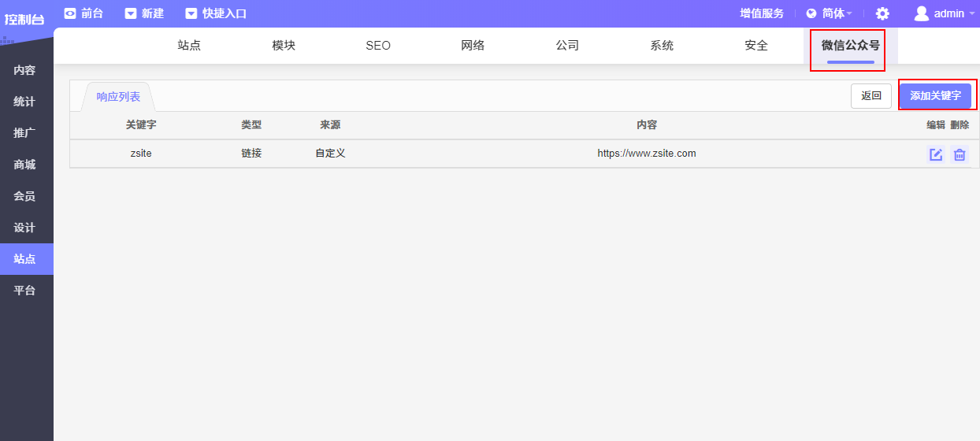Open the settings gear icon
Image resolution: width=980 pixels, height=441 pixels.
coord(882,13)
